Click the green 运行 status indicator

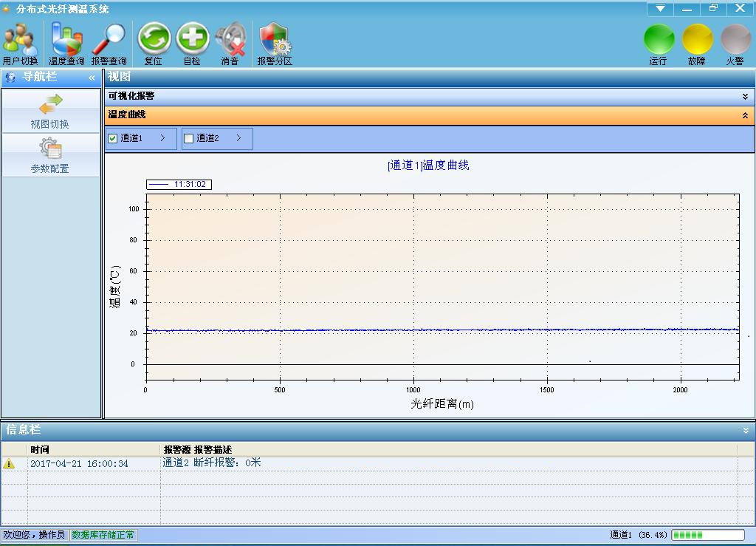click(659, 40)
